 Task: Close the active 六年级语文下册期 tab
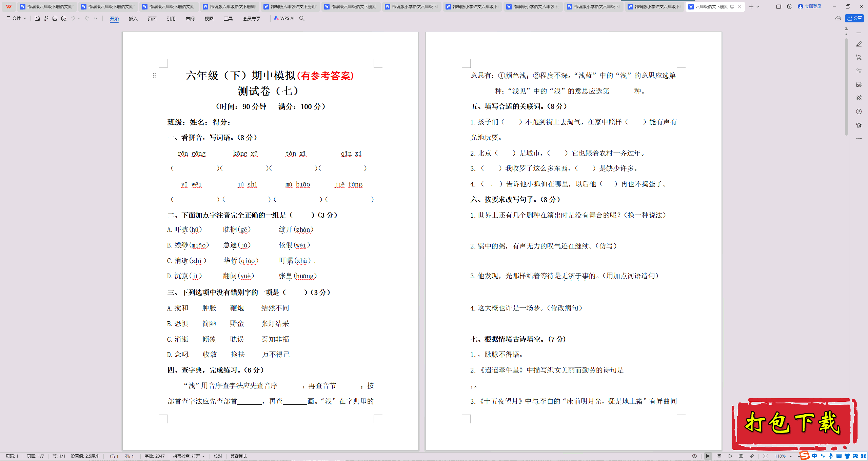click(x=739, y=7)
